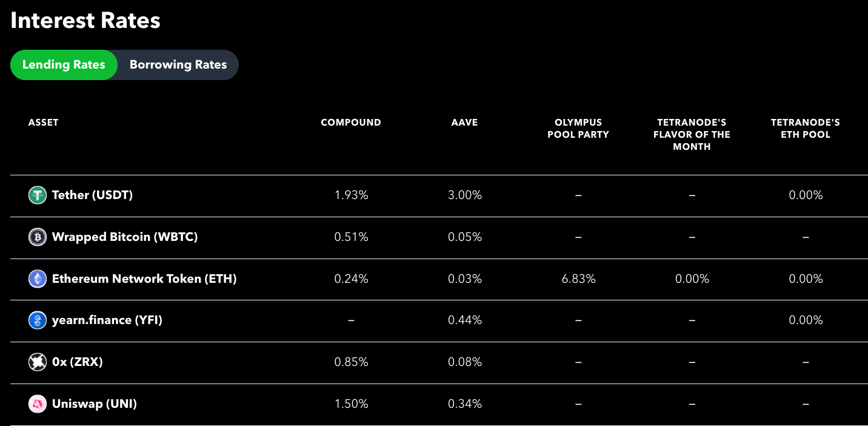This screenshot has width=868, height=426.
Task: Click the COMPOUND column header
Action: [x=351, y=122]
